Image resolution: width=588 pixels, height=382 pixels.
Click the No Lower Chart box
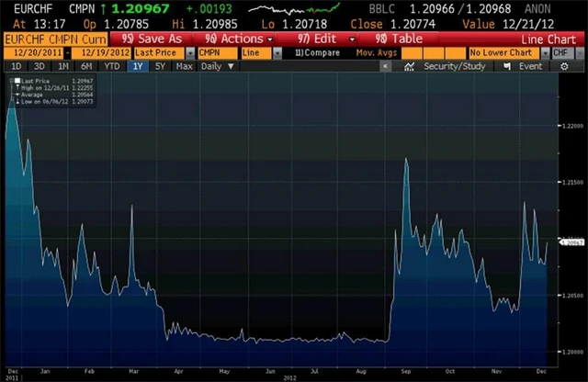point(504,53)
